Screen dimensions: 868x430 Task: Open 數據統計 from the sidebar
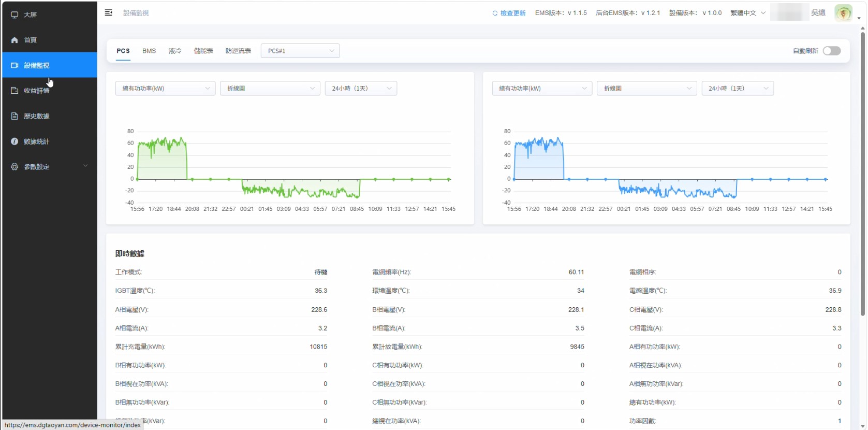(x=50, y=141)
